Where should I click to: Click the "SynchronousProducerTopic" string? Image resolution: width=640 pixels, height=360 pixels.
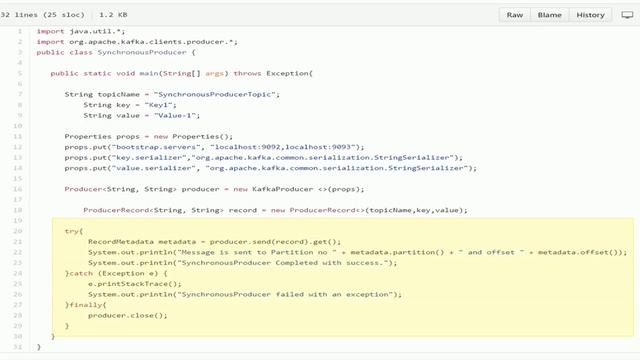coord(215,94)
